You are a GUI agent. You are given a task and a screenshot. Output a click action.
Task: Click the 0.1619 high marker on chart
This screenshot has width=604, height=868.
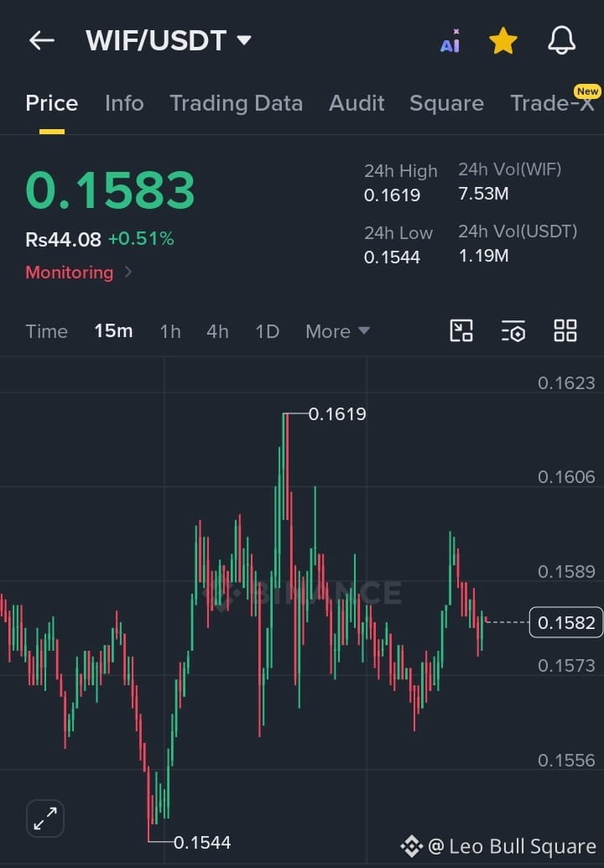coord(337,413)
